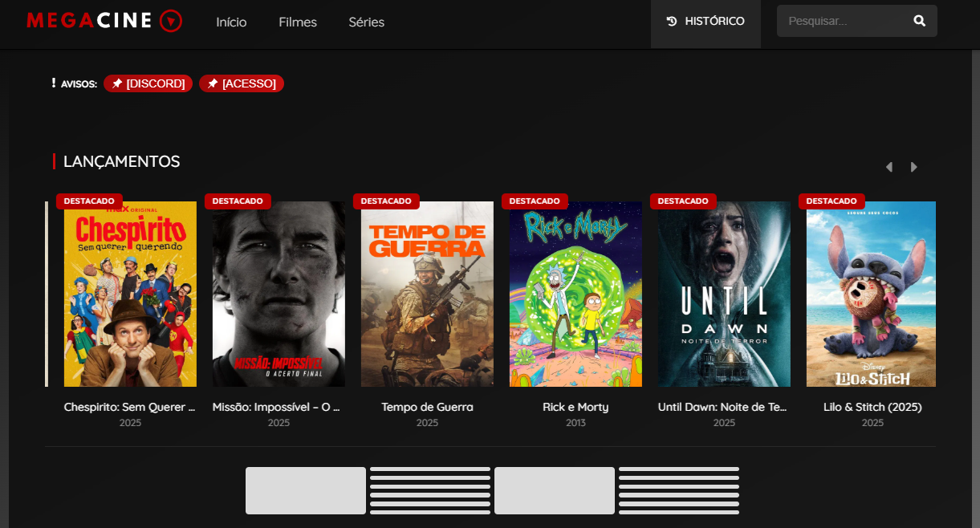The width and height of the screenshot is (980, 528).
Task: Open the Início menu
Action: (231, 22)
